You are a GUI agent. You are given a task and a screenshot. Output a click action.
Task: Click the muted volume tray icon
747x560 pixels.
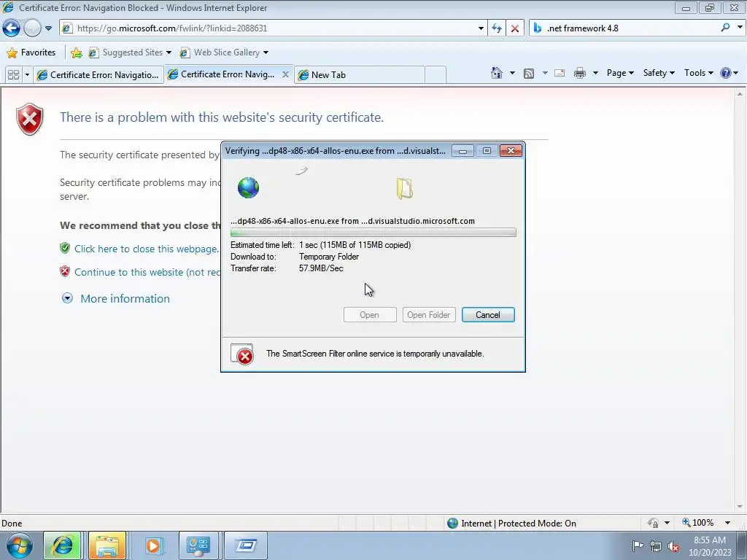point(673,547)
